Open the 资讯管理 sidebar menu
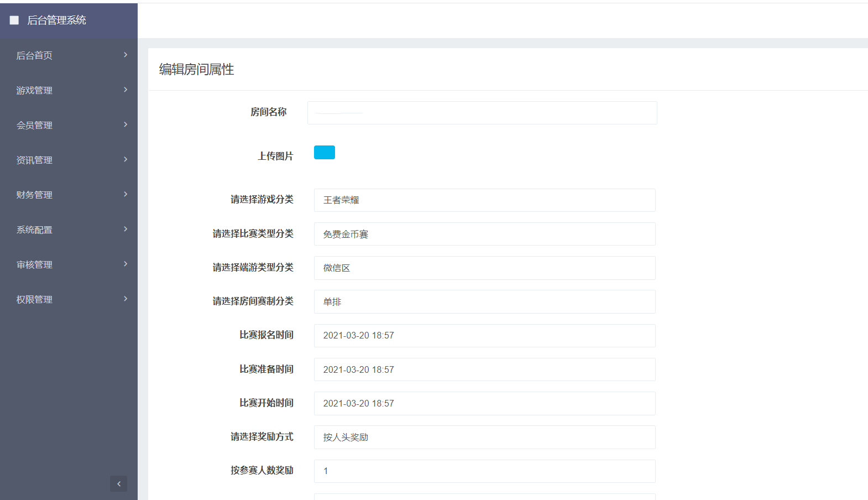 click(x=34, y=160)
